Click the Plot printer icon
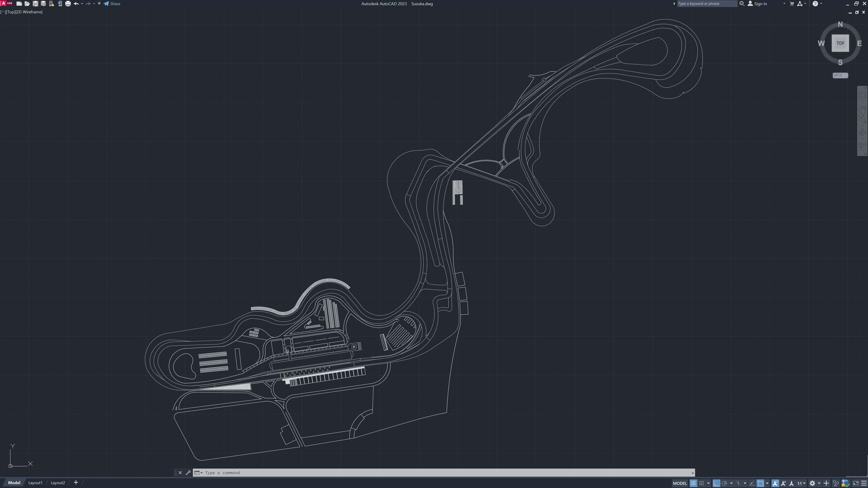868x488 pixels. (x=68, y=4)
